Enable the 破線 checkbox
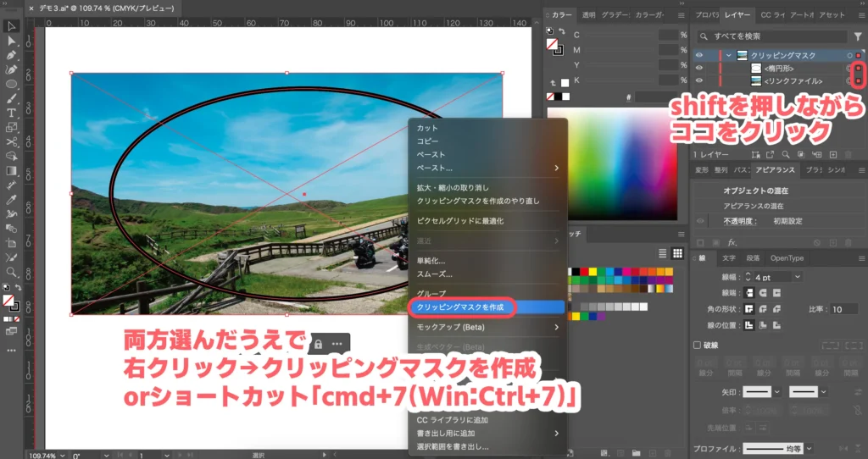Screen dimensions: 868x459 coord(698,346)
